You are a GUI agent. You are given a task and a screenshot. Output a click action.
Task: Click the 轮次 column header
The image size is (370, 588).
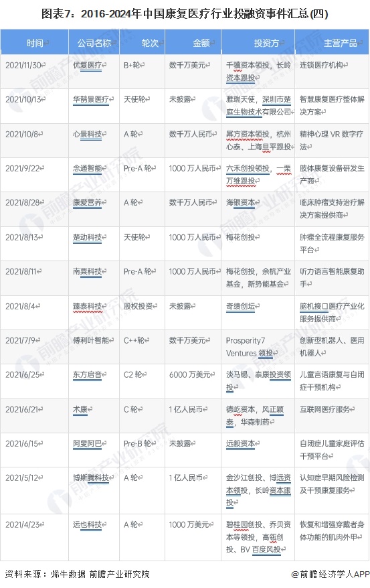pos(143,43)
